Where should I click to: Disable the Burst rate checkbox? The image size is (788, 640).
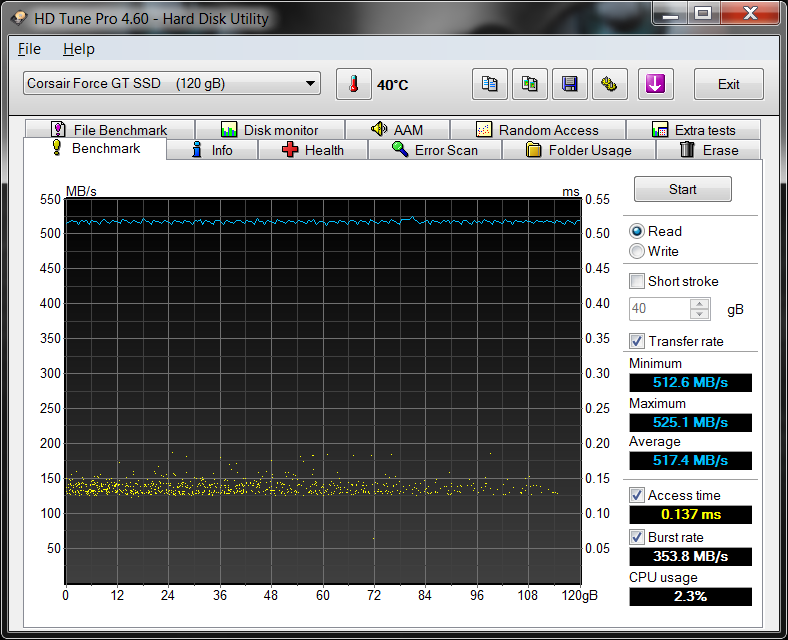(637, 537)
